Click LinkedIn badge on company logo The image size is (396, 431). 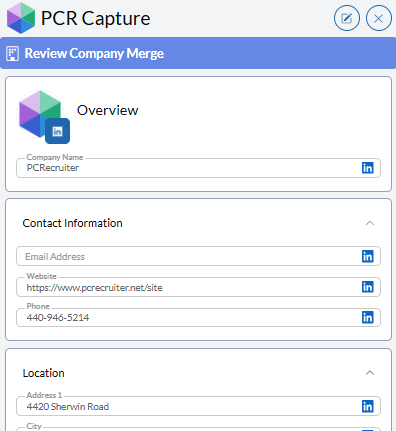(x=57, y=131)
